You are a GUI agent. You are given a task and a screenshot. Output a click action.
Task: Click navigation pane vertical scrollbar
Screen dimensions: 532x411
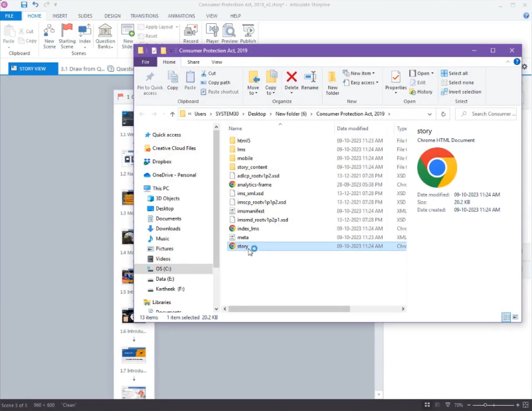coord(216,200)
